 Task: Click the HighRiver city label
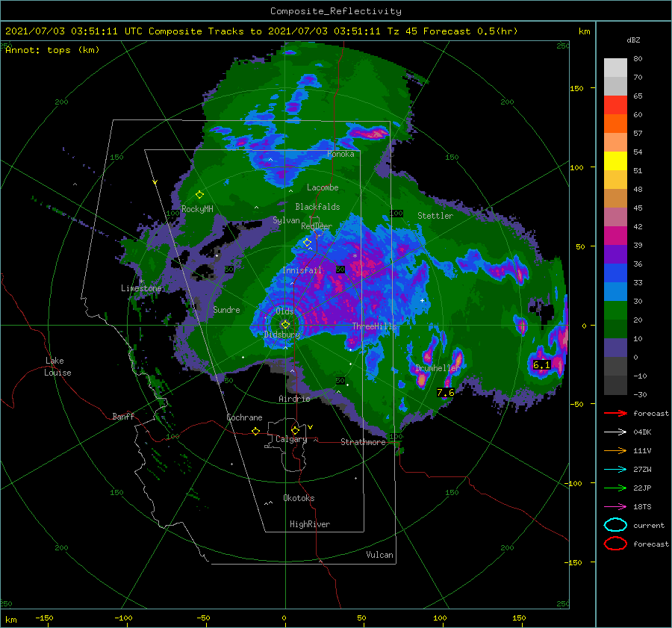click(310, 524)
